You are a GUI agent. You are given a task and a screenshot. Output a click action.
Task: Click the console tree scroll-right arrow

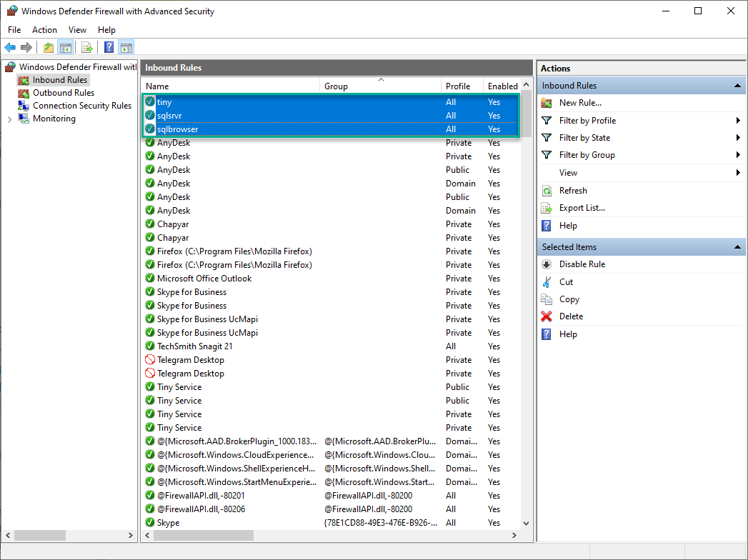(x=131, y=535)
